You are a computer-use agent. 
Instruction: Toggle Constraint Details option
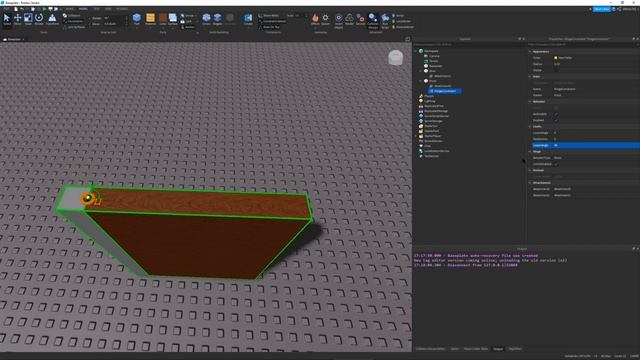click(x=271, y=21)
